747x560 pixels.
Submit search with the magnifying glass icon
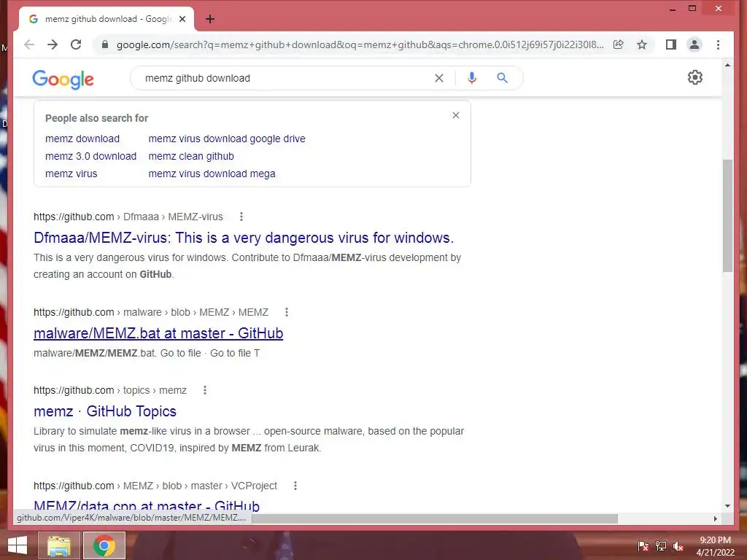click(x=502, y=77)
